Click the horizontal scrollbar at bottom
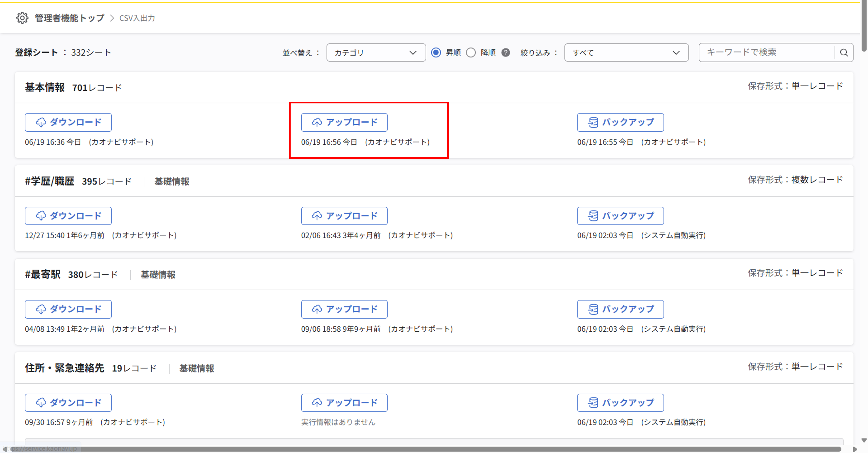Viewport: 868px width, 453px height. point(426,449)
